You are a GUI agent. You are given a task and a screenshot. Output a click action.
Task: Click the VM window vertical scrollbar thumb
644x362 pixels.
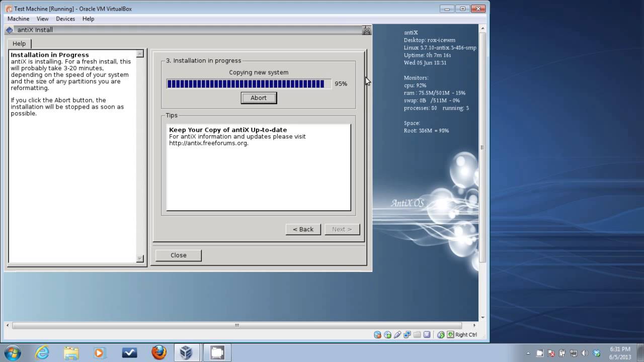click(x=482, y=147)
